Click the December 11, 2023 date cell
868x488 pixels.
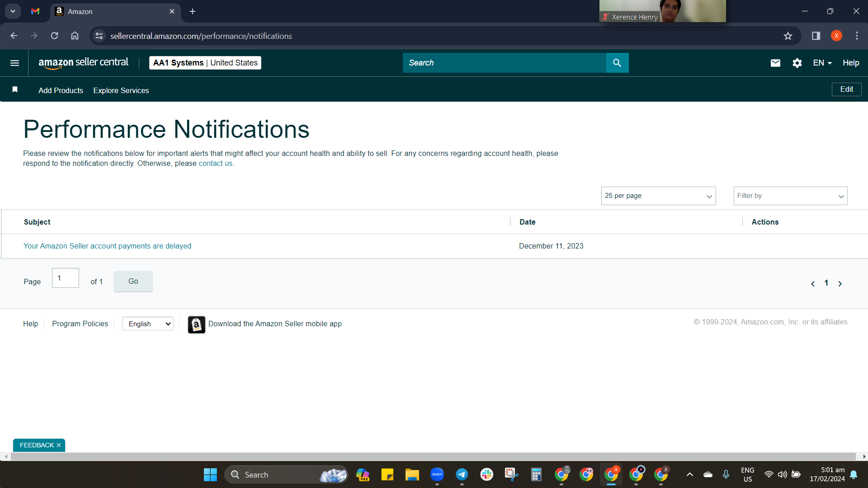[x=551, y=246]
